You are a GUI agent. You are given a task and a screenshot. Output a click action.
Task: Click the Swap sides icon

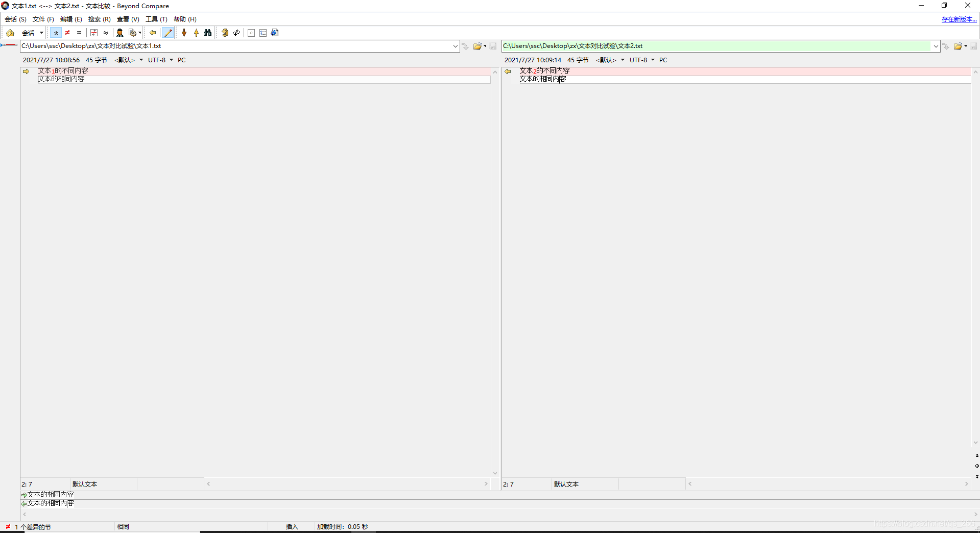pyautogui.click(x=225, y=33)
